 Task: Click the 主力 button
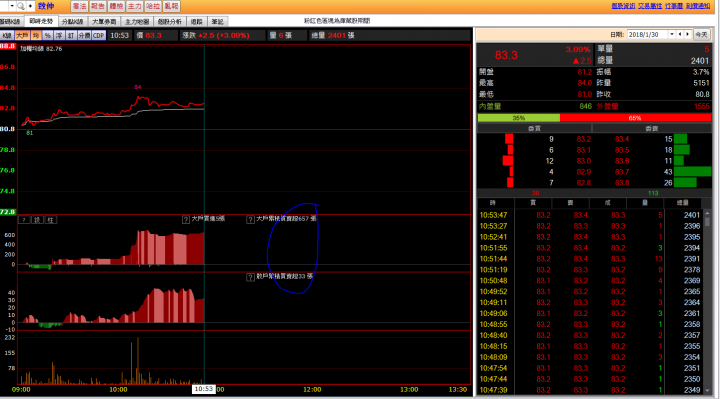click(x=135, y=6)
